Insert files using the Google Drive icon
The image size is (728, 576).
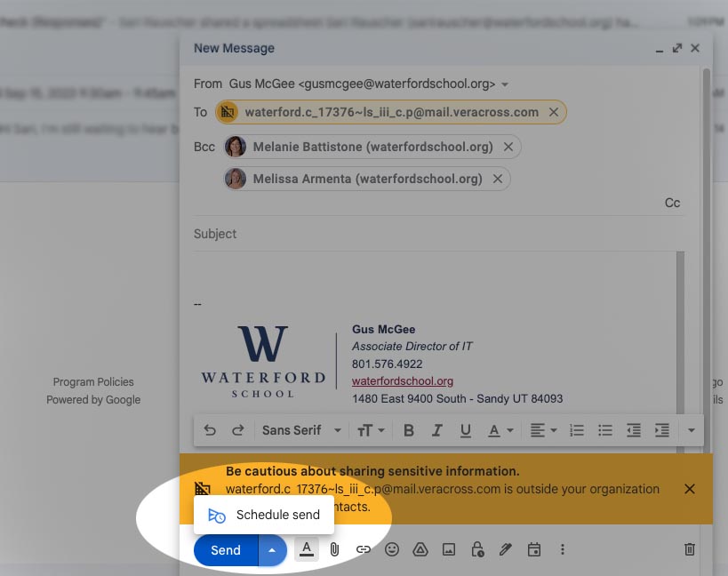tap(420, 549)
